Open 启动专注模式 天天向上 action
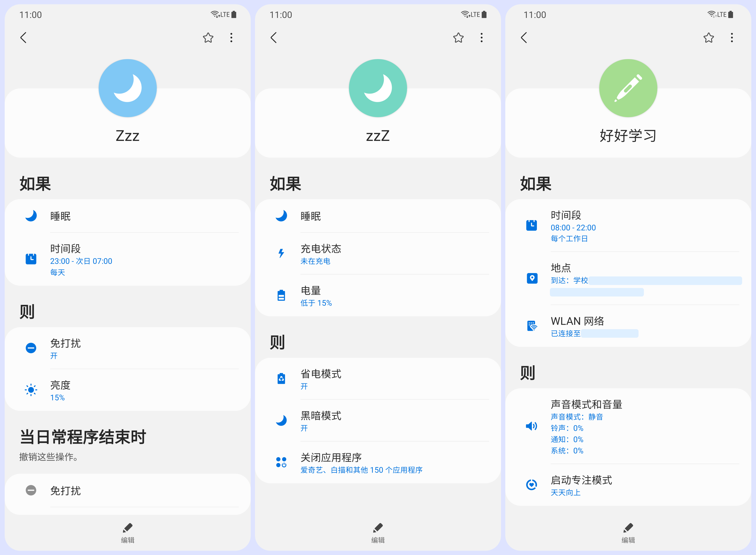Image resolution: width=756 pixels, height=555 pixels. pos(628,485)
